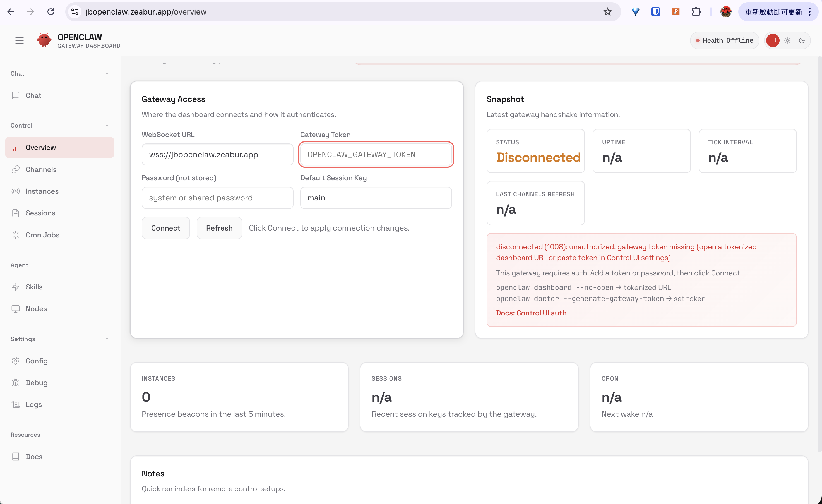This screenshot has width=822, height=504.
Task: Select the system theme monitor icon
Action: pos(773,40)
